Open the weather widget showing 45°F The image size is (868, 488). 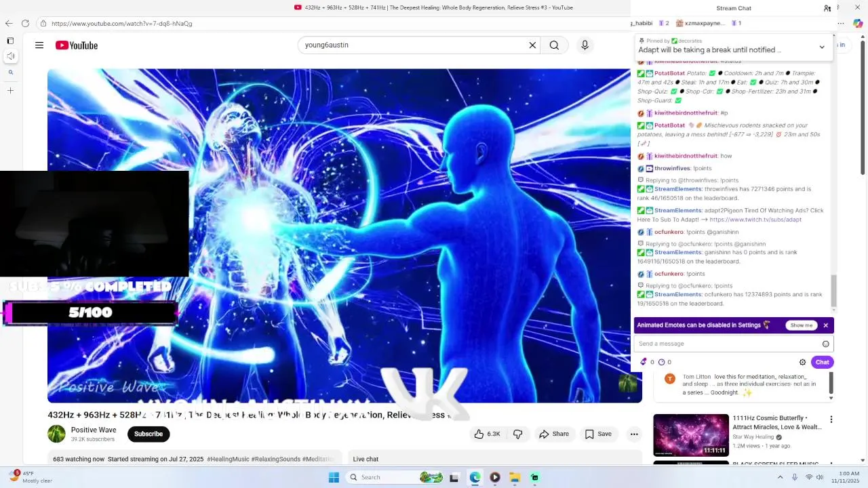(x=30, y=477)
